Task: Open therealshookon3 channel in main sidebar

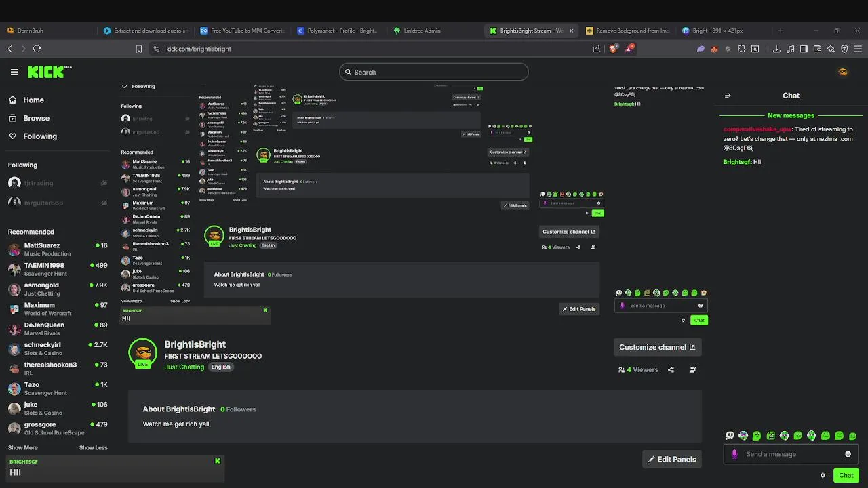Action: (x=58, y=368)
